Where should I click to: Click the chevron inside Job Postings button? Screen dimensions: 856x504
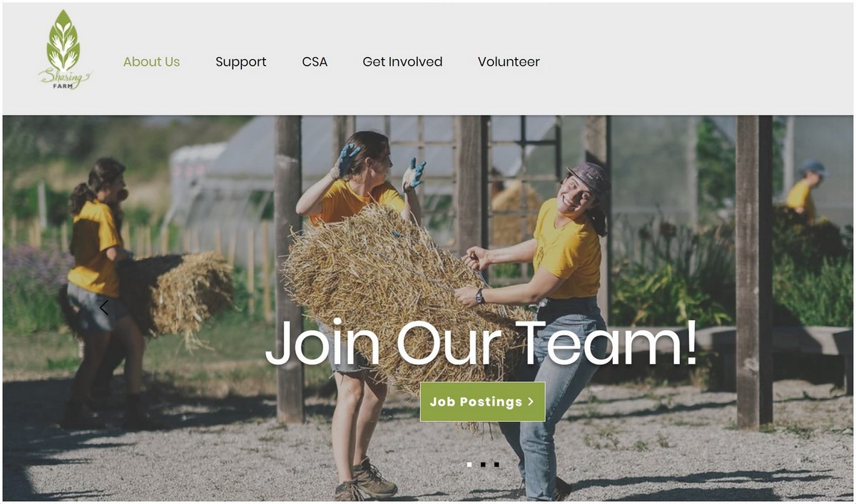pyautogui.click(x=531, y=402)
